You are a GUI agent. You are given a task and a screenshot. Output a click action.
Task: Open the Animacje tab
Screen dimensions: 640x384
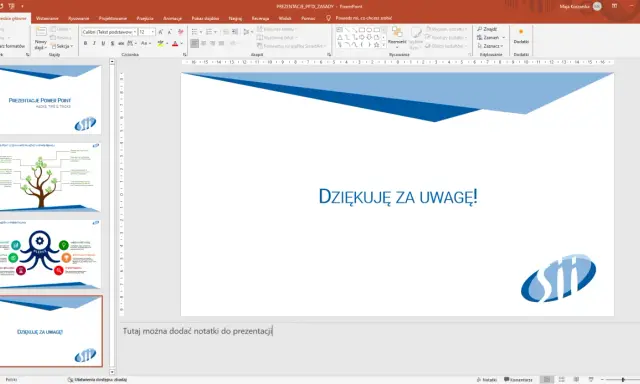click(x=172, y=18)
